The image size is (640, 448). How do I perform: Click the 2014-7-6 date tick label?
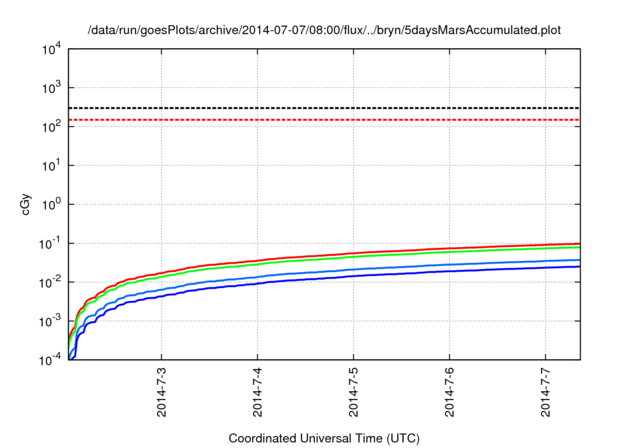point(449,392)
